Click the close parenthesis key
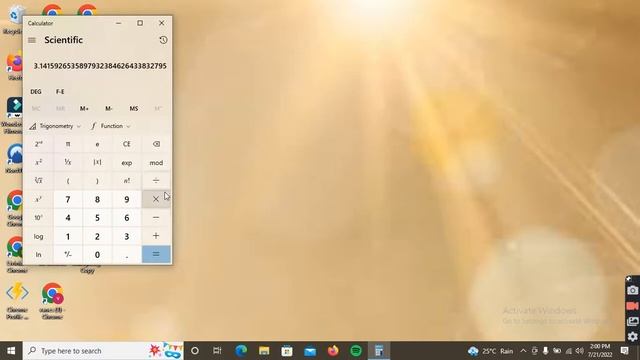 (97, 181)
